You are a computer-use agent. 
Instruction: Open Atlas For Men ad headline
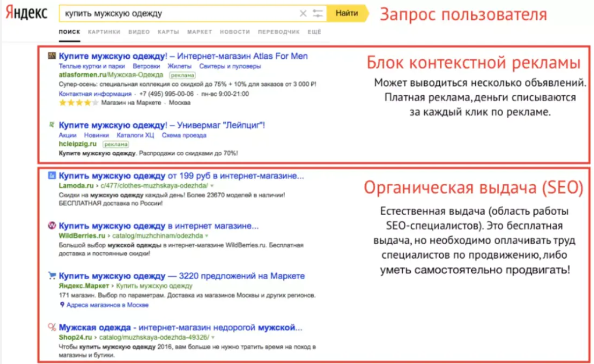(183, 56)
